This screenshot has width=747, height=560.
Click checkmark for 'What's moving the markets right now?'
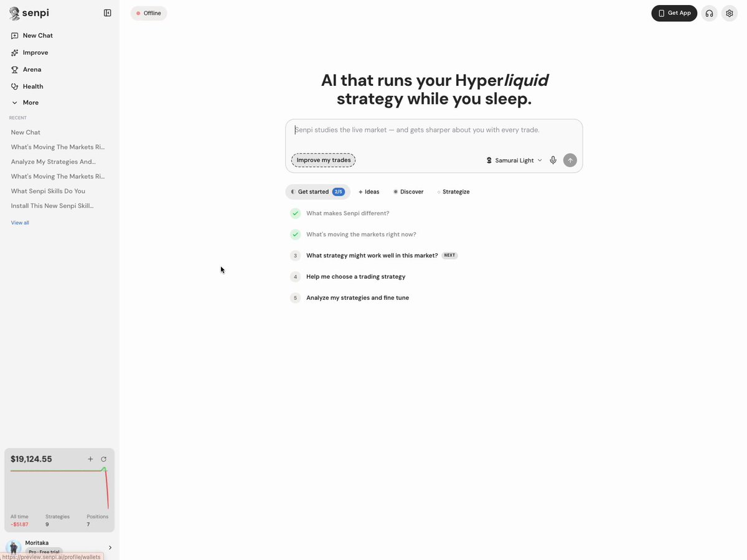[295, 235]
